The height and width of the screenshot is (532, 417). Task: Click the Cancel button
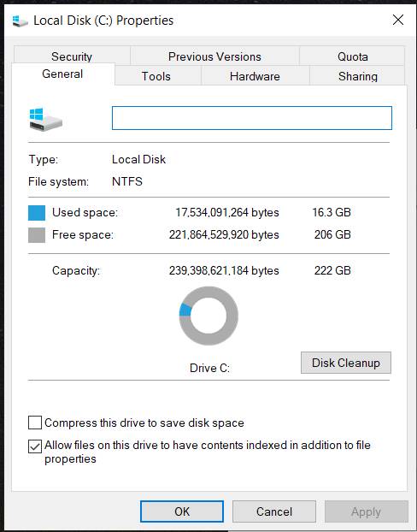274,511
